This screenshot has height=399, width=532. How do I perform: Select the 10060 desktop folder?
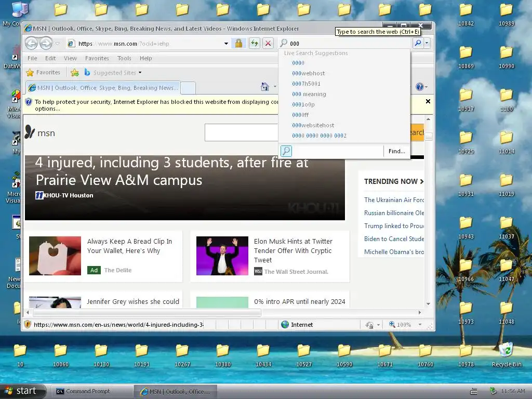(61, 355)
